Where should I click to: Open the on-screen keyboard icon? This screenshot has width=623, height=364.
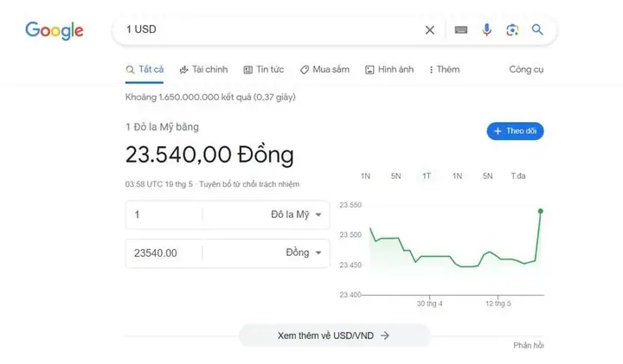point(461,29)
